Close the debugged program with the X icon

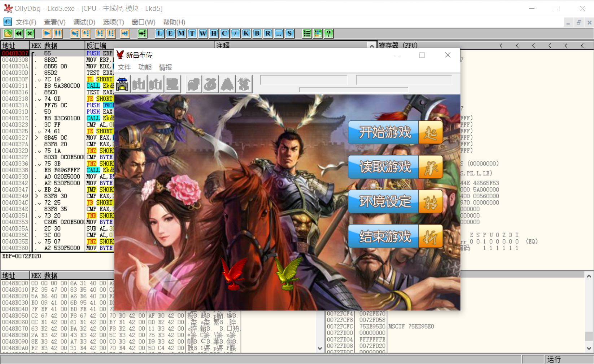(30, 34)
